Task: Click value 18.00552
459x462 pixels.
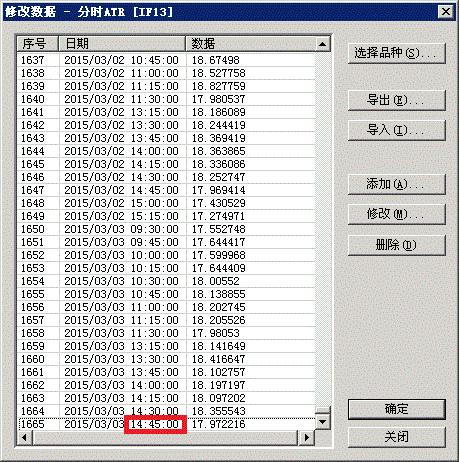Action: click(216, 281)
